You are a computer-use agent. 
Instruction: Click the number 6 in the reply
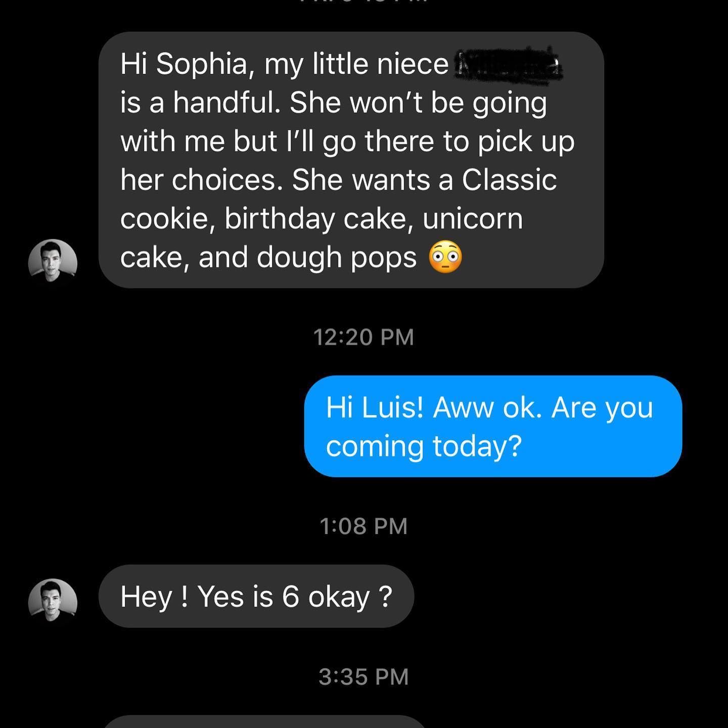(x=291, y=597)
